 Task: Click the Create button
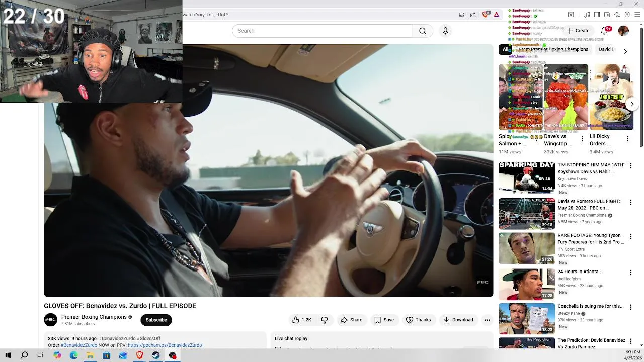tap(578, 31)
